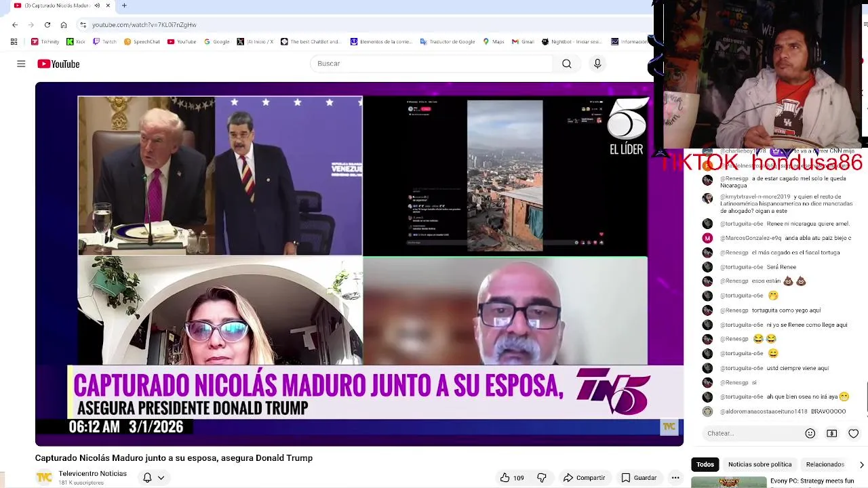Open Evony PC: Strategy meets fun title
This screenshot has height=488, width=868.
pyautogui.click(x=812, y=481)
